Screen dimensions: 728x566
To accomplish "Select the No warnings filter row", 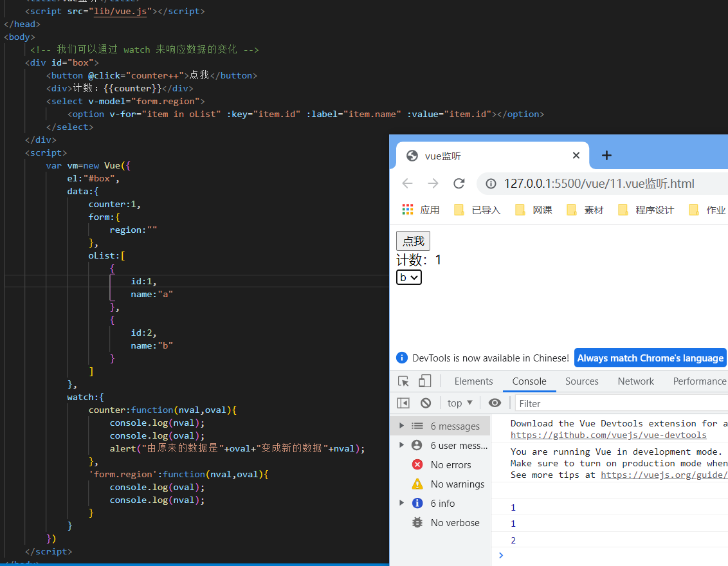I will tap(440, 484).
